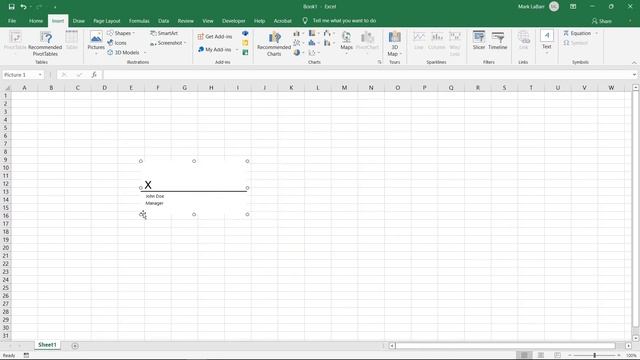Click the macro record status bar icon
Viewport: 640px width, 360px height.
pos(26,356)
